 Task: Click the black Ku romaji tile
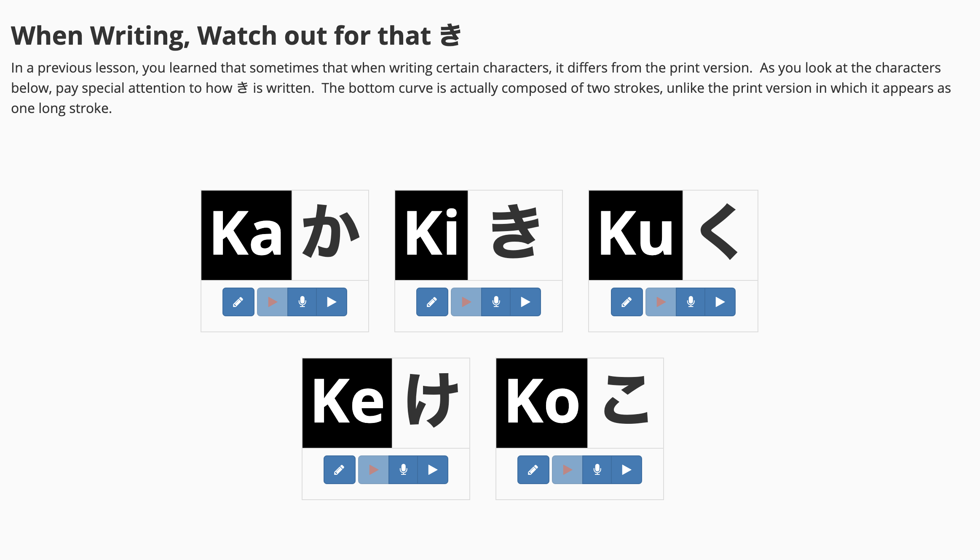click(x=636, y=235)
